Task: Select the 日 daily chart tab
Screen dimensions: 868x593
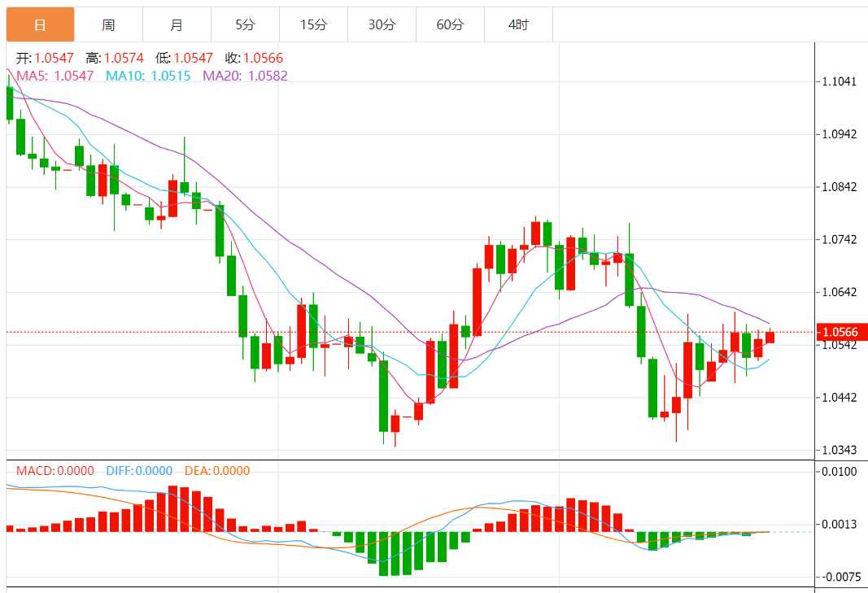Action: (40, 25)
